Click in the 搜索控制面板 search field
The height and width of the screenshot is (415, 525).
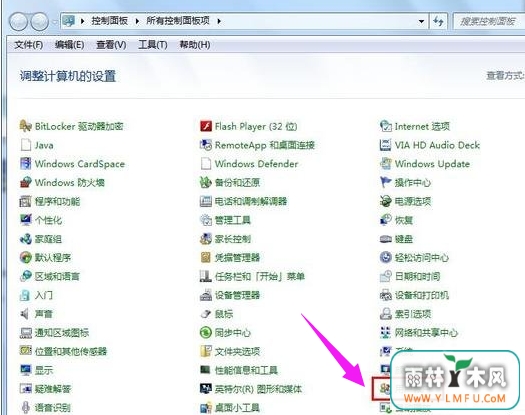488,21
